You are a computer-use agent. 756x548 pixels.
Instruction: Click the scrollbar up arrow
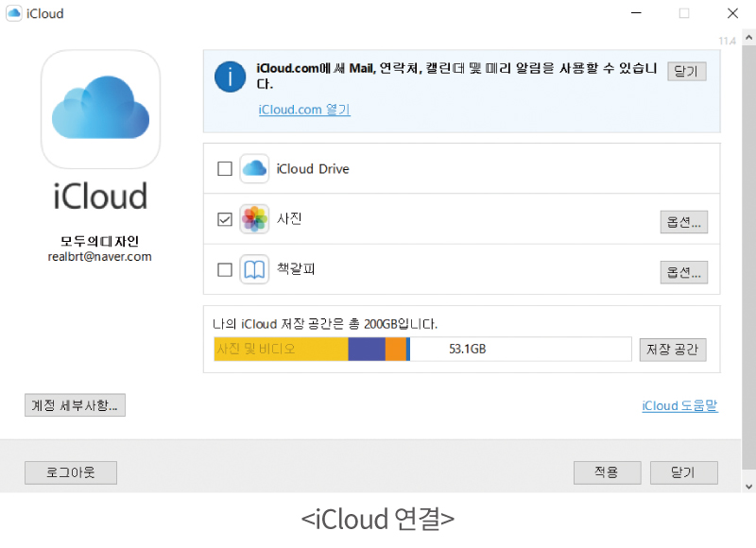(748, 37)
